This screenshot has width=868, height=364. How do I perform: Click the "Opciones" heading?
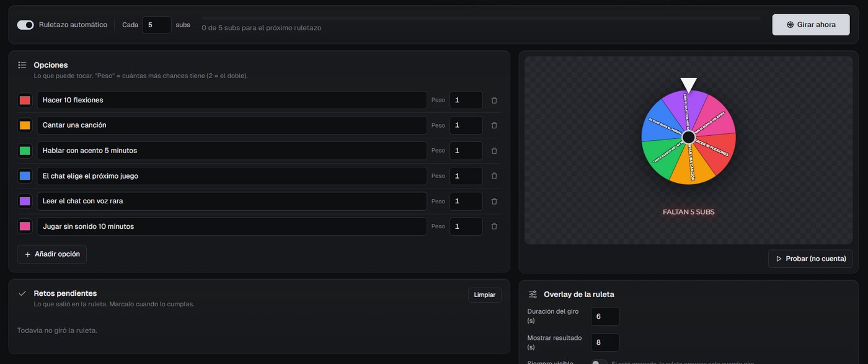coord(51,65)
